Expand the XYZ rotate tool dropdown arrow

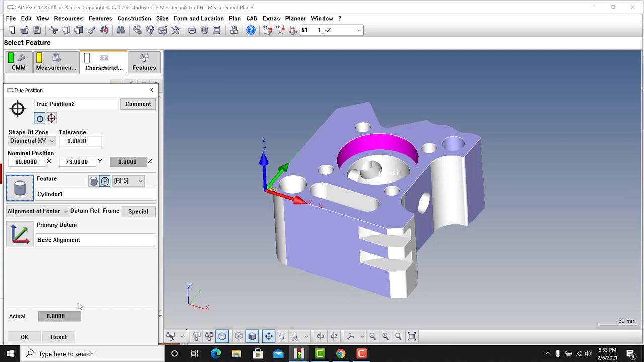tap(306, 336)
